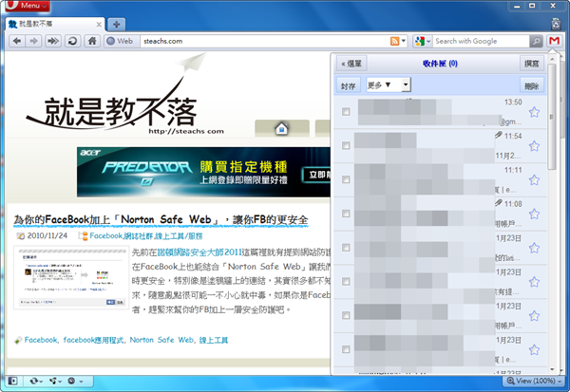Go back with the Back arrow button
Image resolution: width=570 pixels, height=392 pixels.
click(x=17, y=41)
